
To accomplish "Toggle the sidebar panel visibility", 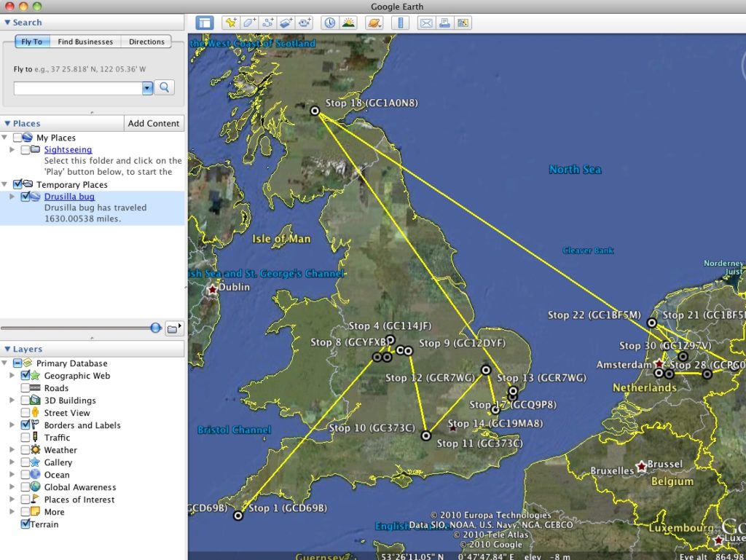I will (x=205, y=23).
